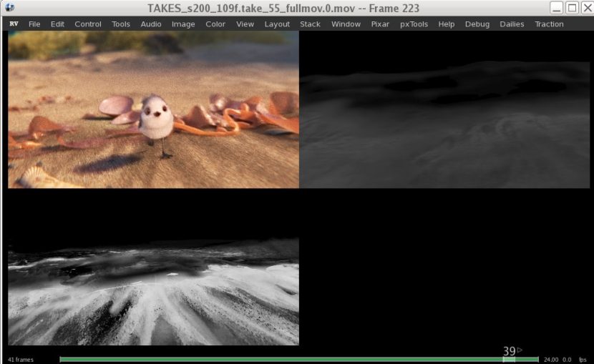Open the Color menu
The image size is (594, 364).
(215, 24)
